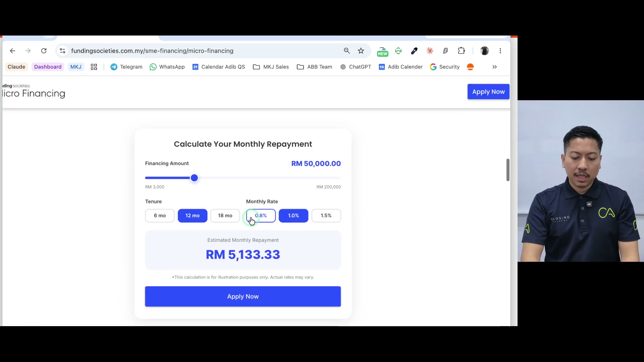Go back to the previous page
Image resolution: width=644 pixels, height=362 pixels.
[12, 51]
